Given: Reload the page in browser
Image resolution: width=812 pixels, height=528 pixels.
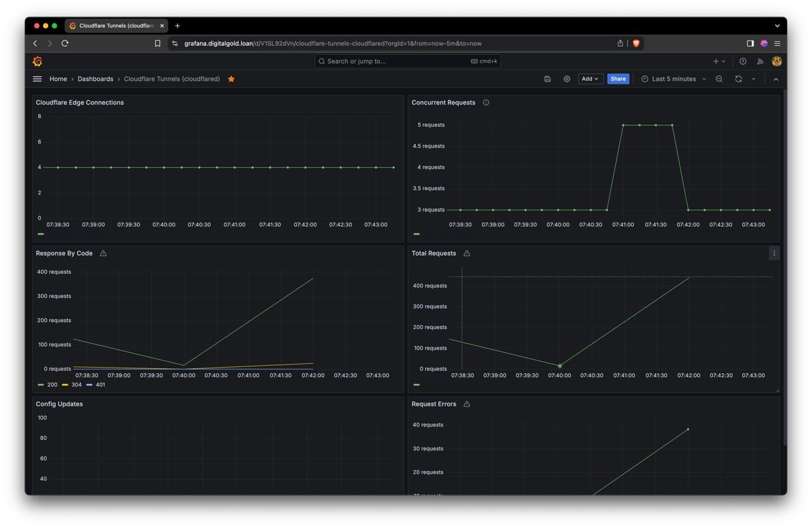Looking at the screenshot, I should click(x=65, y=44).
